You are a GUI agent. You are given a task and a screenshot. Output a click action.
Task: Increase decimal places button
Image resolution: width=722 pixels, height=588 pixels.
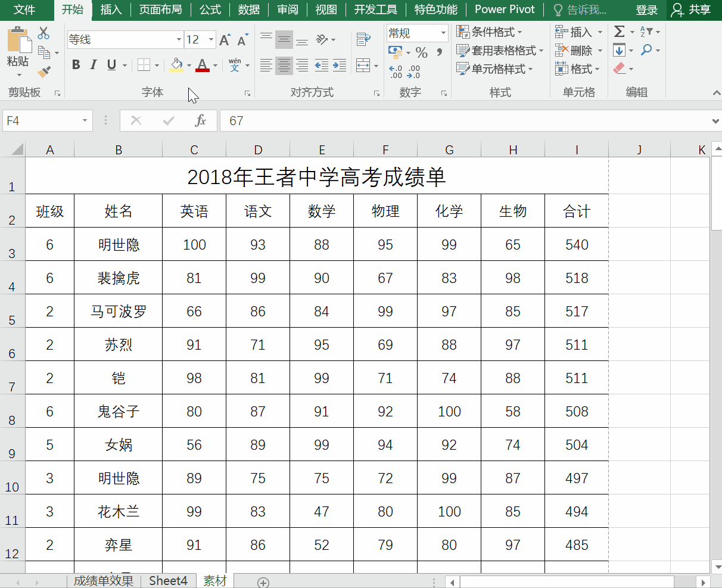click(396, 72)
